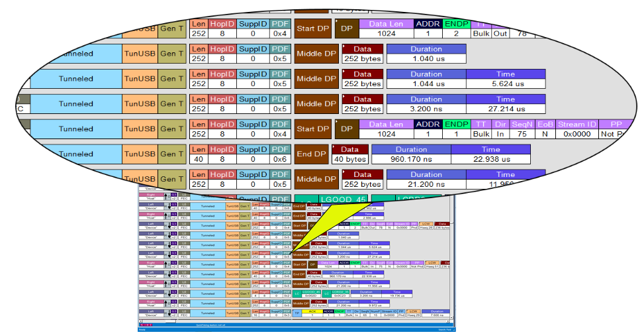Select the Duration value 960.170 ns in magnified view

tap(411, 159)
